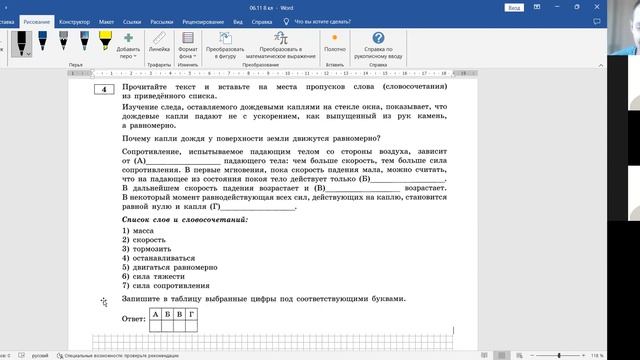
Task: Click the 'Ответ:' label
Action: 133,319
